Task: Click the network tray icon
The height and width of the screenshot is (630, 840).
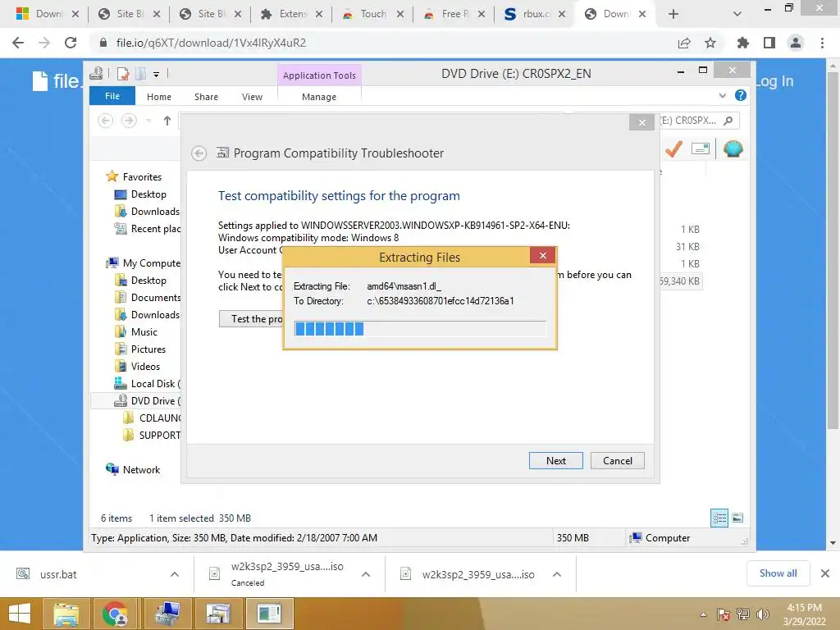Action: 743,614
